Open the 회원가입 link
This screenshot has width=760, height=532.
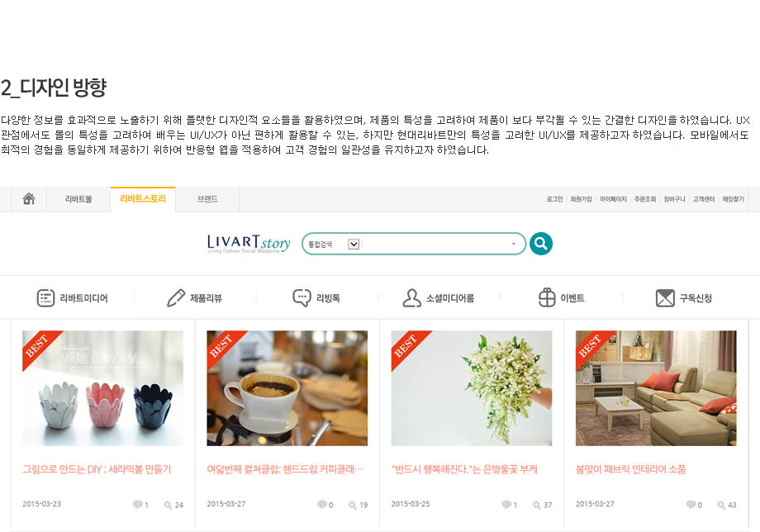[581, 199]
